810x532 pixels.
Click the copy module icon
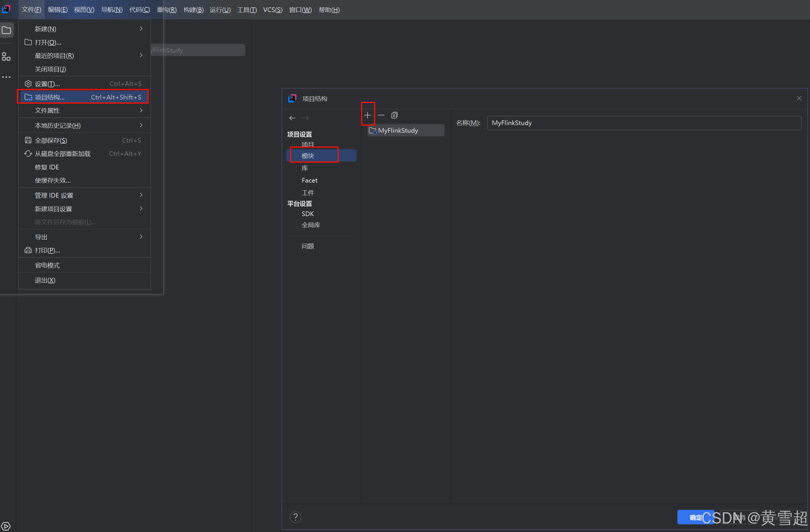click(394, 115)
